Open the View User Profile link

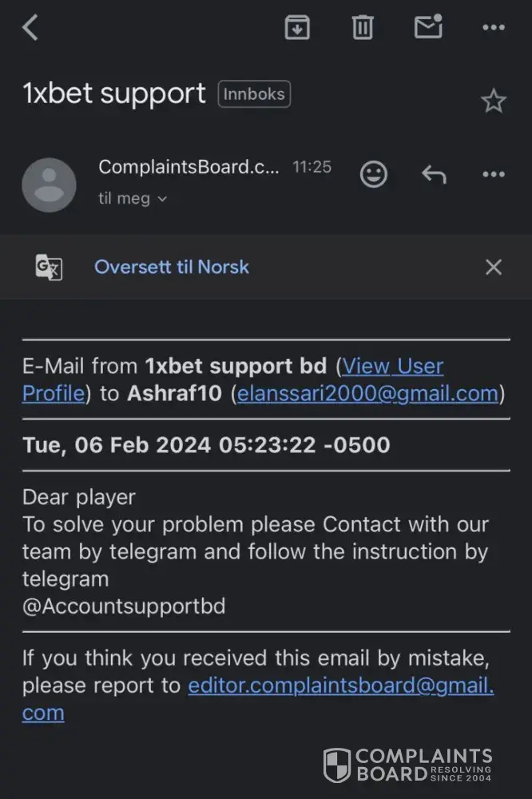pyautogui.click(x=392, y=367)
